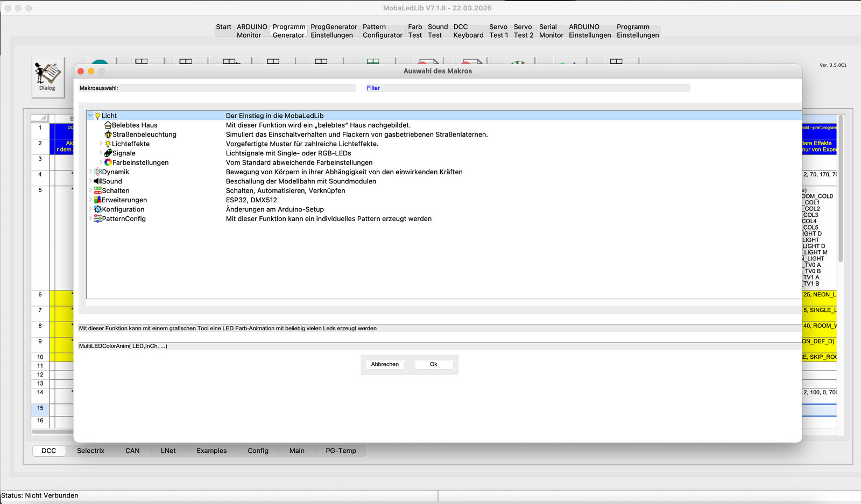861x504 pixels.
Task: Click the Erweiterungen puzzle icon
Action: click(x=97, y=200)
